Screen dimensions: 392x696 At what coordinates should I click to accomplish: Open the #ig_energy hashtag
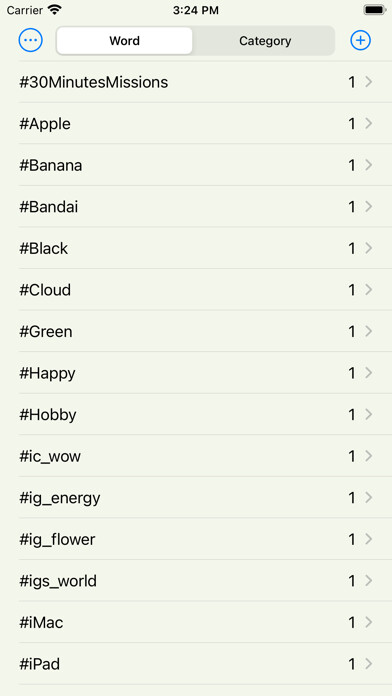205,498
